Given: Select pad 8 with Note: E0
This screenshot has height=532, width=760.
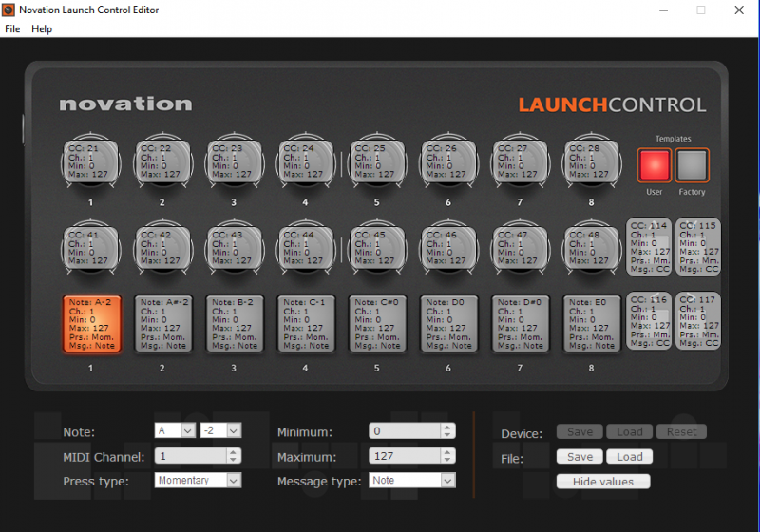Looking at the screenshot, I should pyautogui.click(x=591, y=324).
